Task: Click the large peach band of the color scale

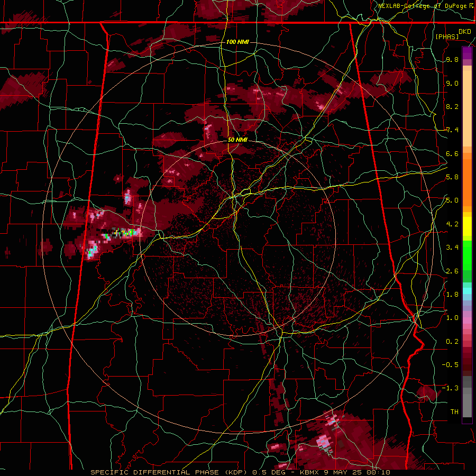Action: 467,109
